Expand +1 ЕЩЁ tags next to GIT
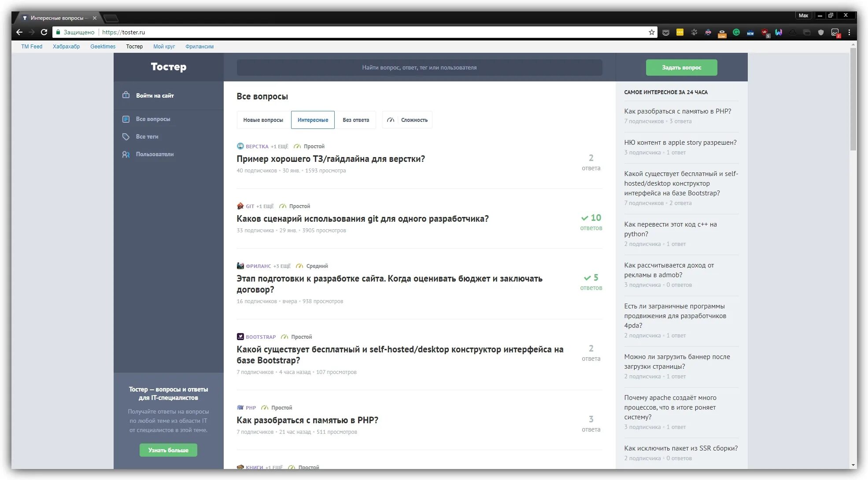The image size is (868, 480). tap(265, 206)
